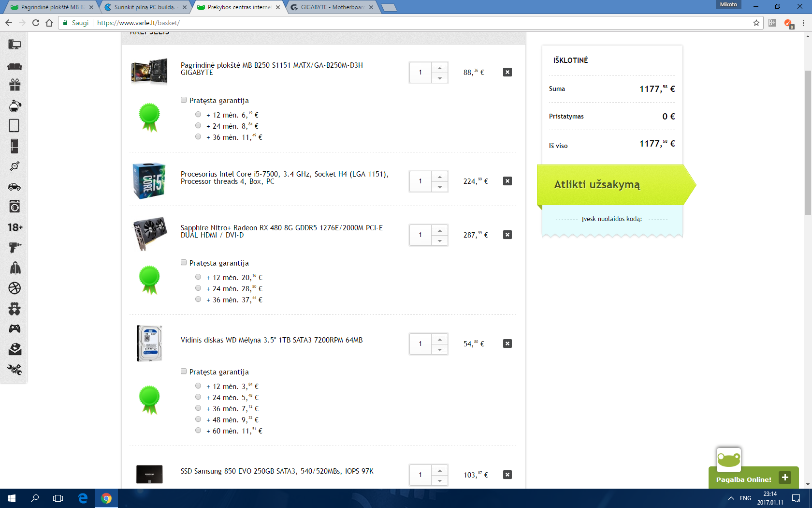Viewport: 812px width, 508px height.
Task: Increase Intel i5-7500 quantity
Action: coord(440,177)
